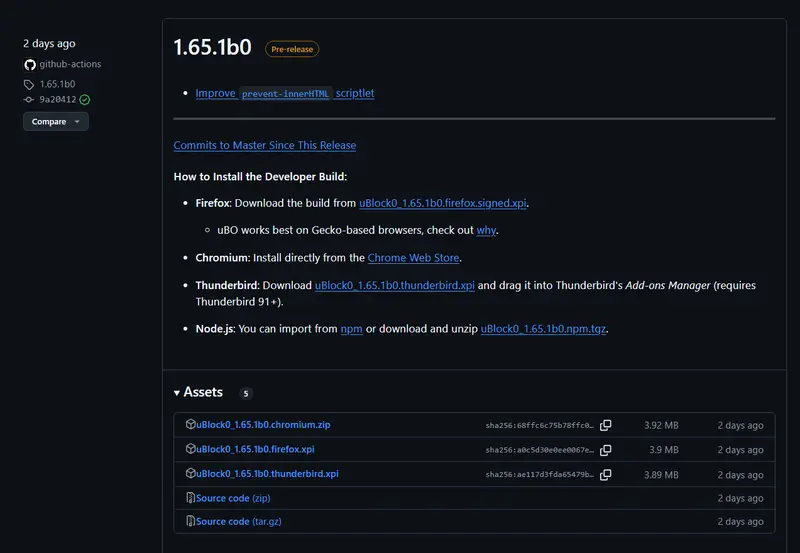Click the 3.92 MB size value

(x=661, y=425)
